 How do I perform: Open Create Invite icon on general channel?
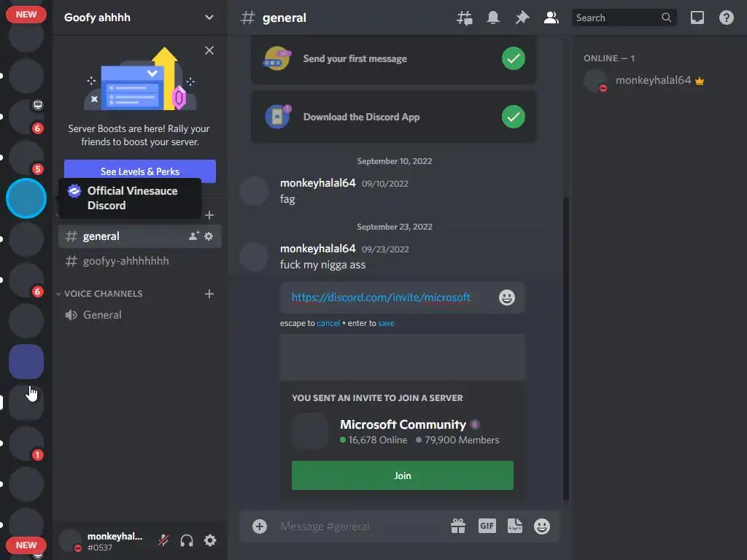coord(194,236)
